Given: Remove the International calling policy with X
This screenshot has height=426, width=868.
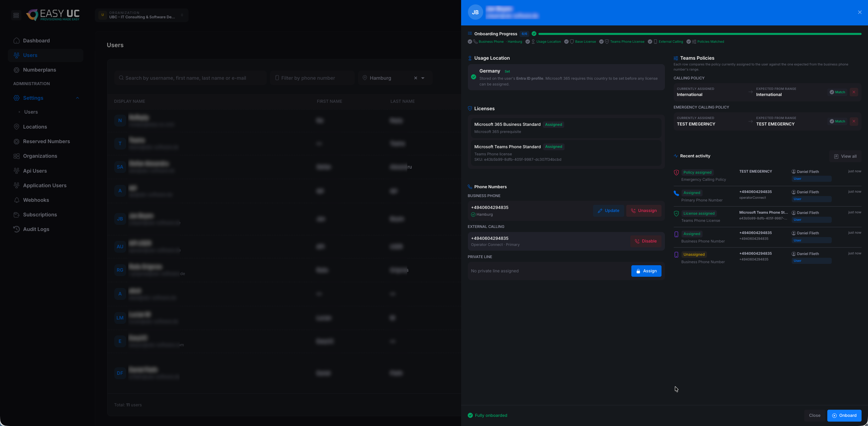Looking at the screenshot, I should [854, 92].
